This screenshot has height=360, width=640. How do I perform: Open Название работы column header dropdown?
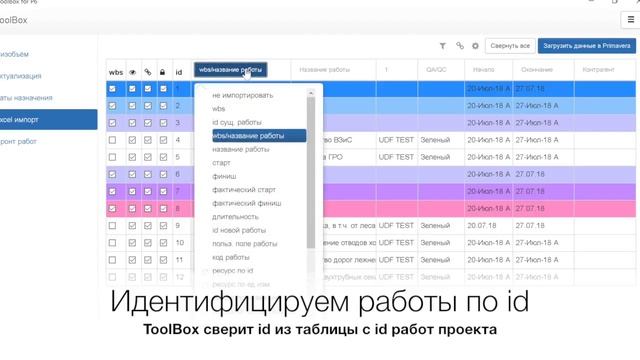pyautogui.click(x=324, y=70)
